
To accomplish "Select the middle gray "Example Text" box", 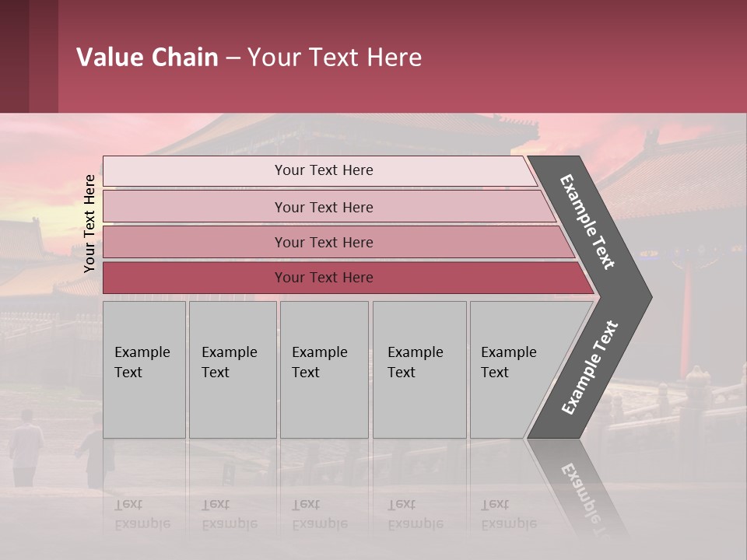I will (323, 369).
